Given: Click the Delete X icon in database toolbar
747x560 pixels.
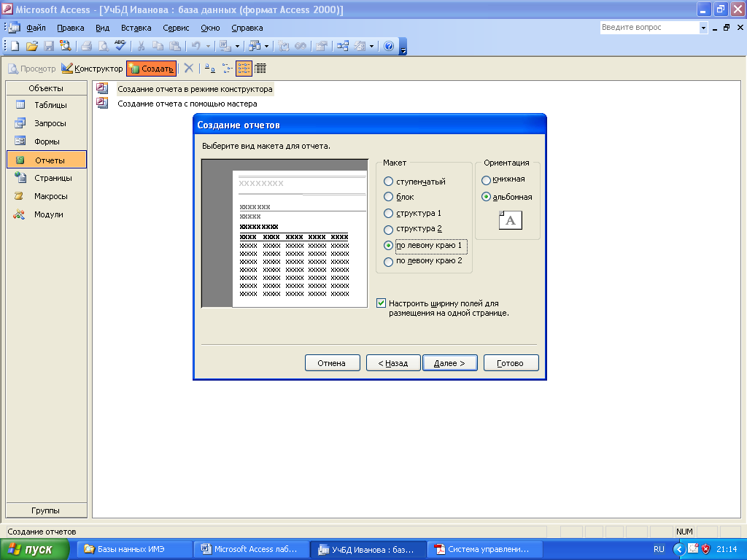Looking at the screenshot, I should 189,68.
